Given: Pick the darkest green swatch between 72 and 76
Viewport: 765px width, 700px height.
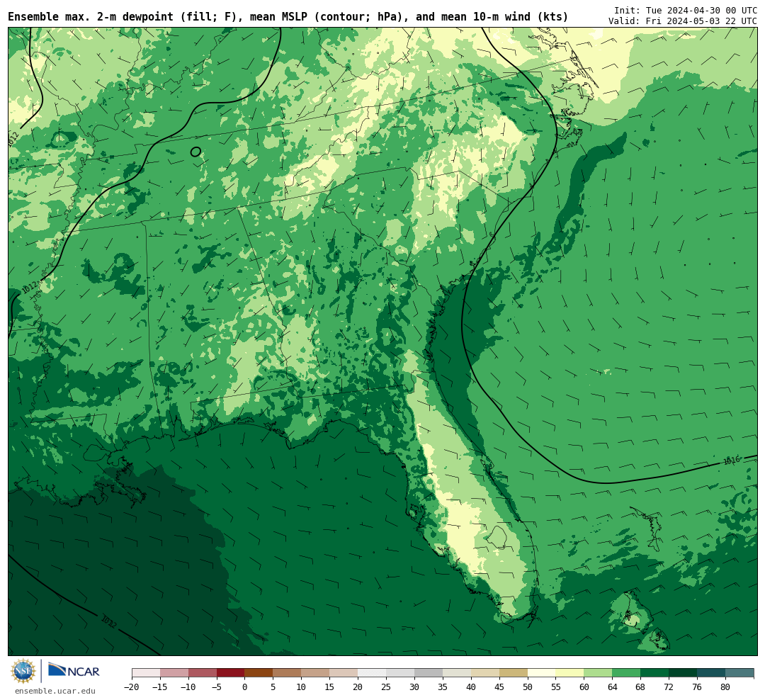Looking at the screenshot, I should [x=683, y=673].
